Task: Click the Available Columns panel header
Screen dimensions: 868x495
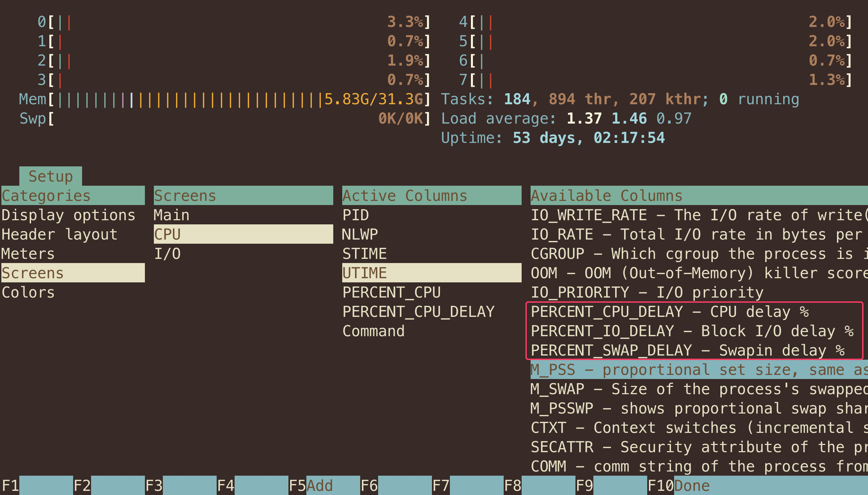Action: coord(699,196)
